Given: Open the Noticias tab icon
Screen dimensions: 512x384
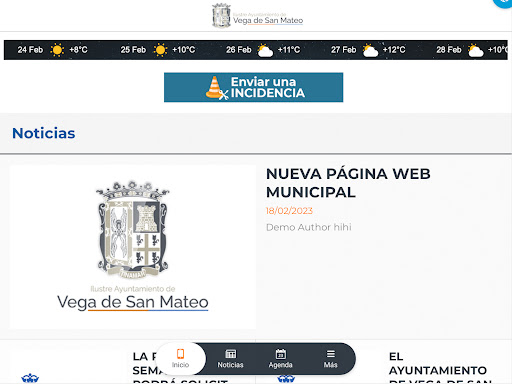Looking at the screenshot, I should [x=230, y=354].
